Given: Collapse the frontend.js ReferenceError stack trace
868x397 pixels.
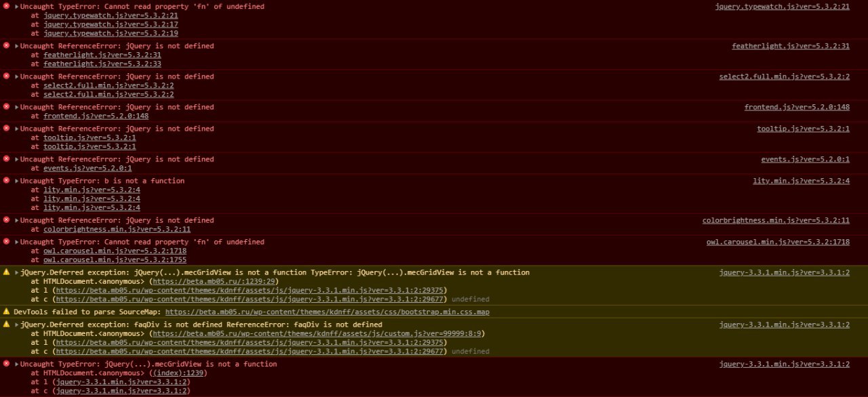Looking at the screenshot, I should tap(17, 107).
